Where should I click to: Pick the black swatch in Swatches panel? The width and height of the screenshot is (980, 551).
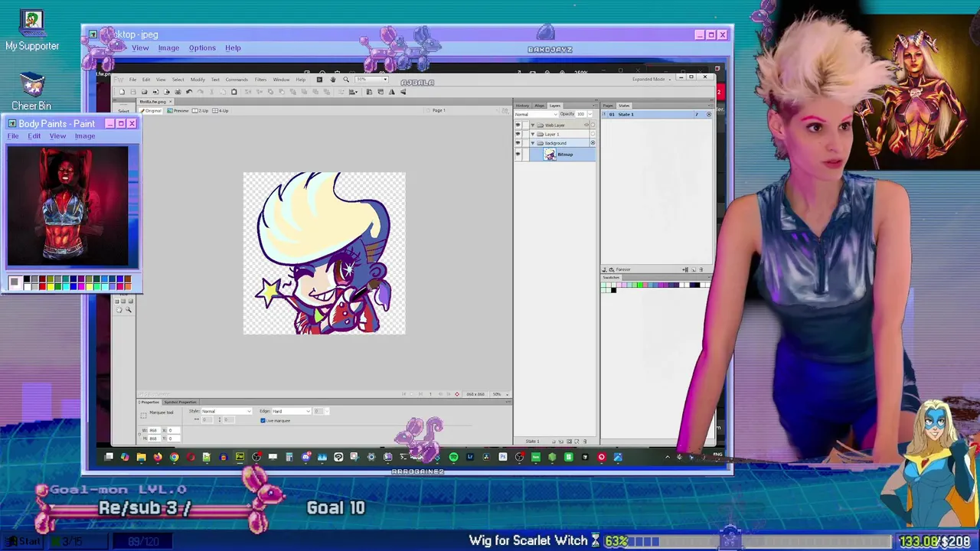613,290
